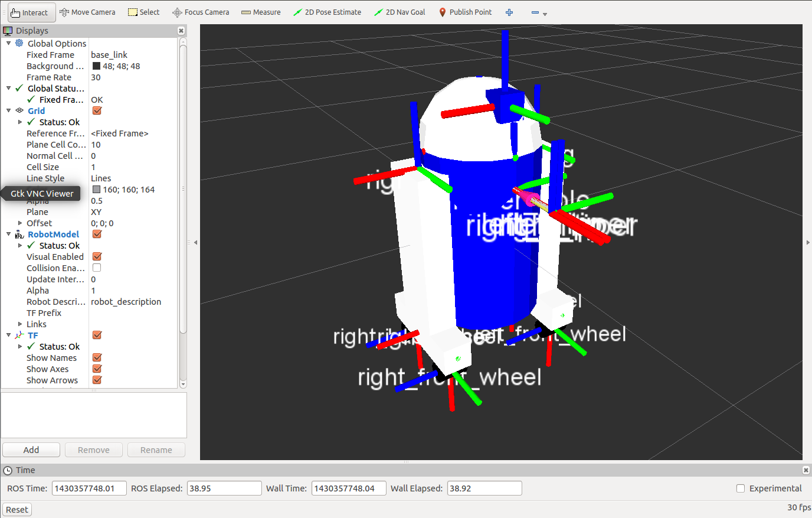Expand the Offset property
This screenshot has height=518, width=812.
click(x=20, y=223)
